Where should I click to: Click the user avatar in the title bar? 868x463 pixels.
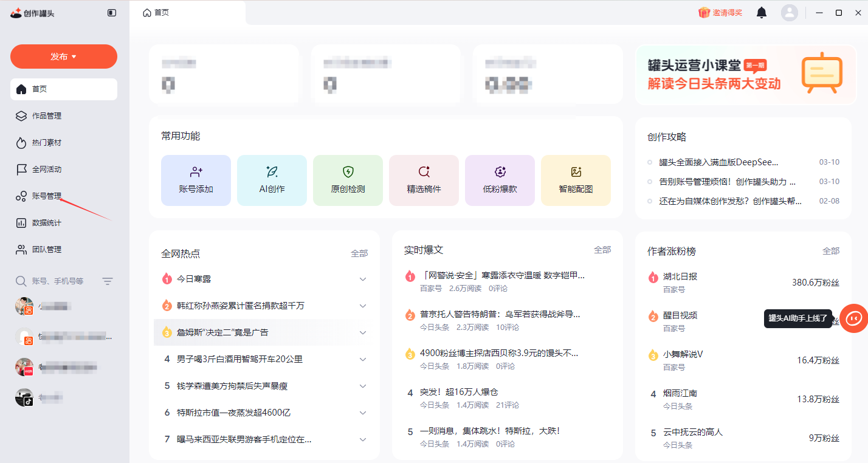click(x=789, y=12)
